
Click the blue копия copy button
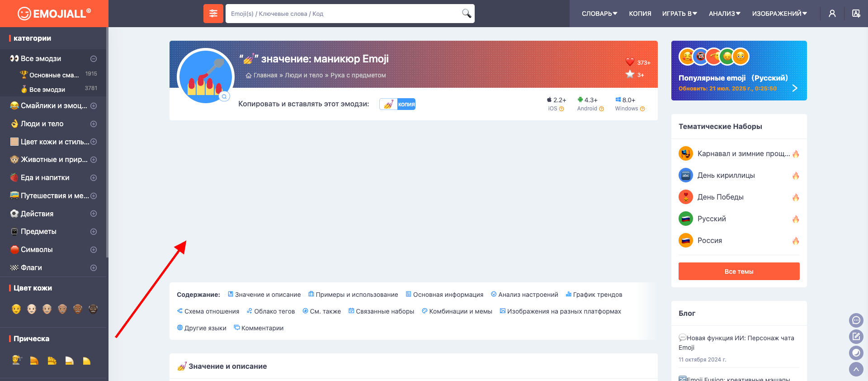(406, 104)
